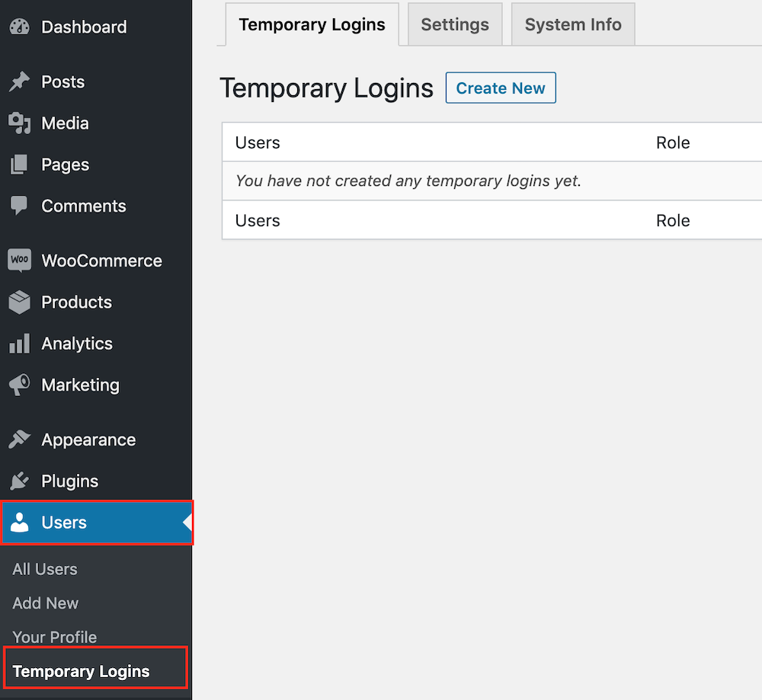762x700 pixels.
Task: Click the Marketing megaphone icon
Action: click(x=19, y=385)
